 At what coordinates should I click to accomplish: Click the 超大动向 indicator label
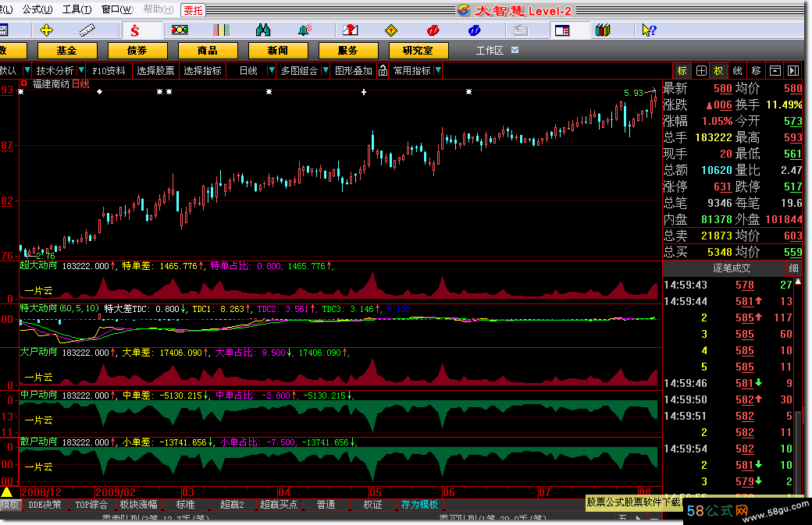coord(39,265)
